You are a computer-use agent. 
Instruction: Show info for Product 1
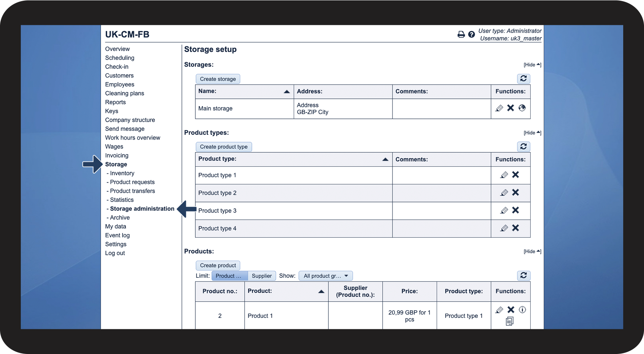pyautogui.click(x=522, y=310)
